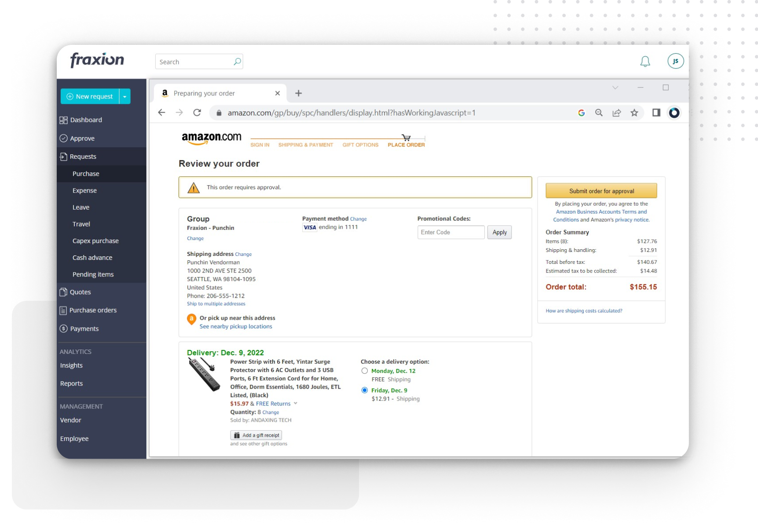758x532 pixels.
Task: Open Capex purchase request type
Action: (x=95, y=241)
